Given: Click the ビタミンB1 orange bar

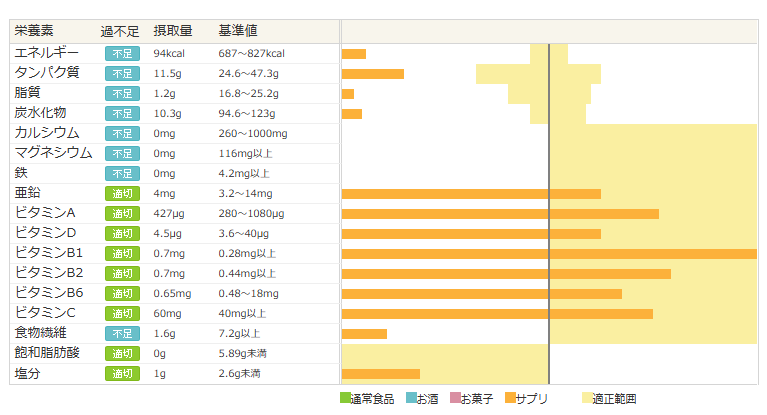Looking at the screenshot, I should pos(549,254).
